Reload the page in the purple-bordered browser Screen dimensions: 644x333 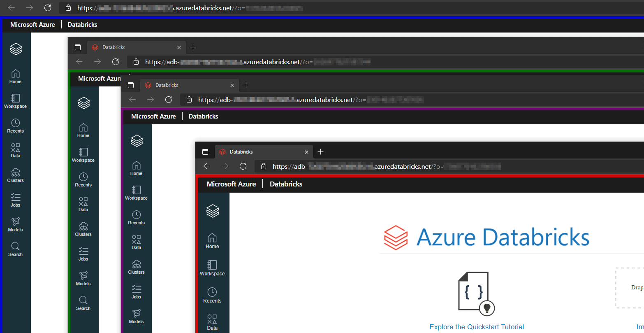tap(169, 100)
